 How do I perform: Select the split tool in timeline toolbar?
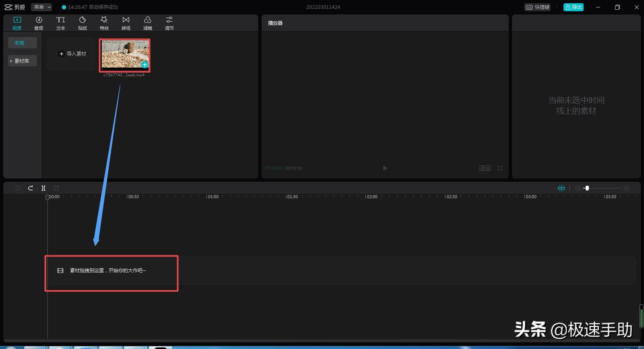click(43, 188)
